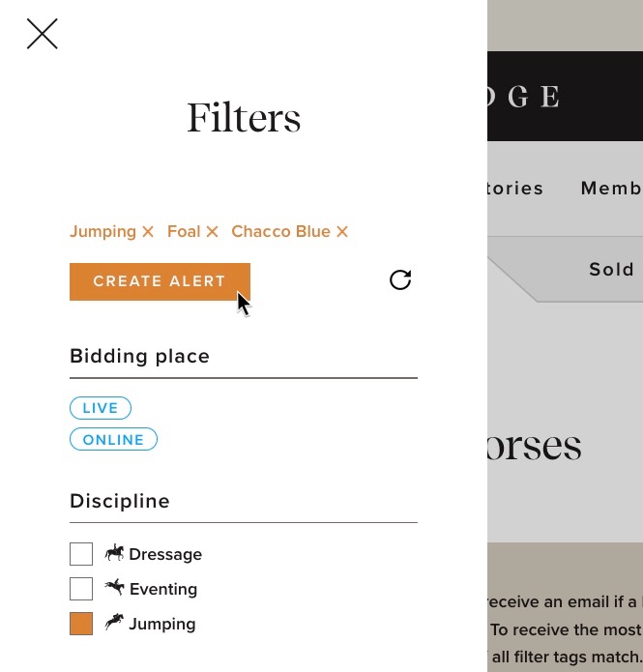Open the Sold tab

click(x=611, y=270)
